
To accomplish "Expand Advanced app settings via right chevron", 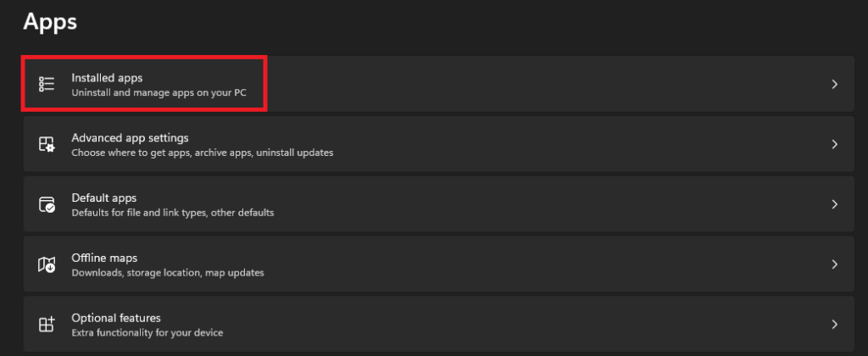I will (834, 144).
